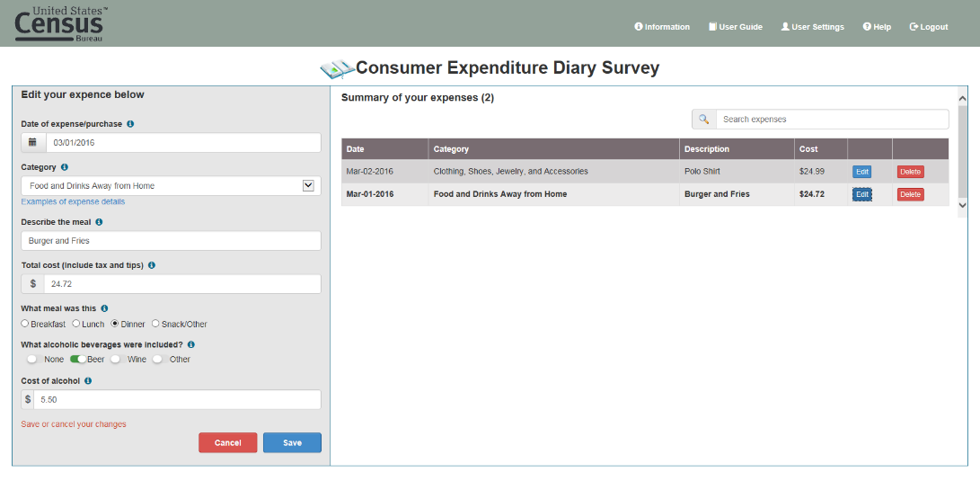
Task: Click the magnifying glass search icon
Action: 704,120
